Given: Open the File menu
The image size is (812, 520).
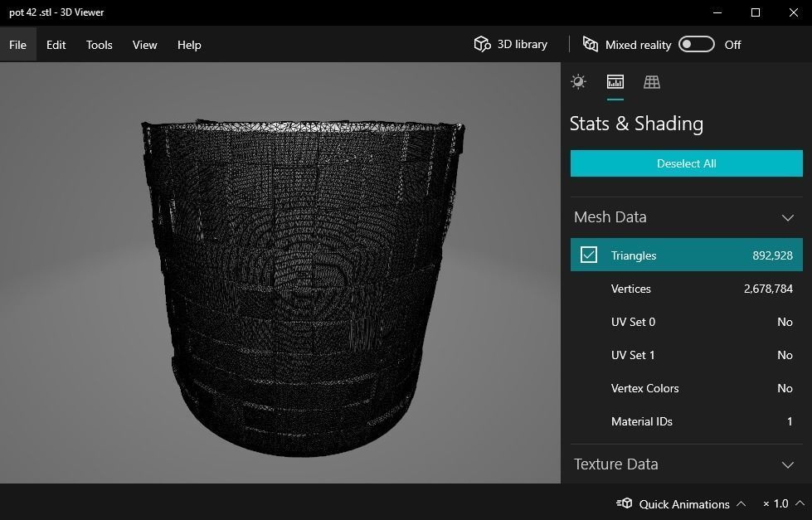Looking at the screenshot, I should (17, 45).
